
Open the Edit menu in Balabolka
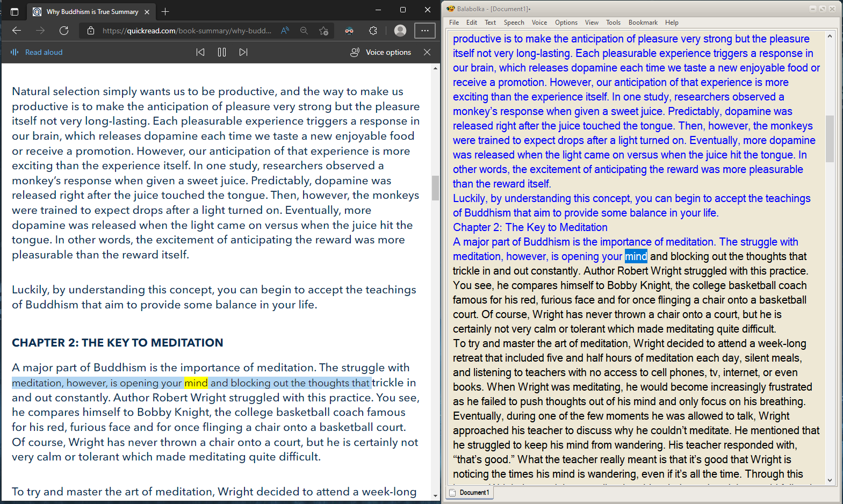(472, 23)
